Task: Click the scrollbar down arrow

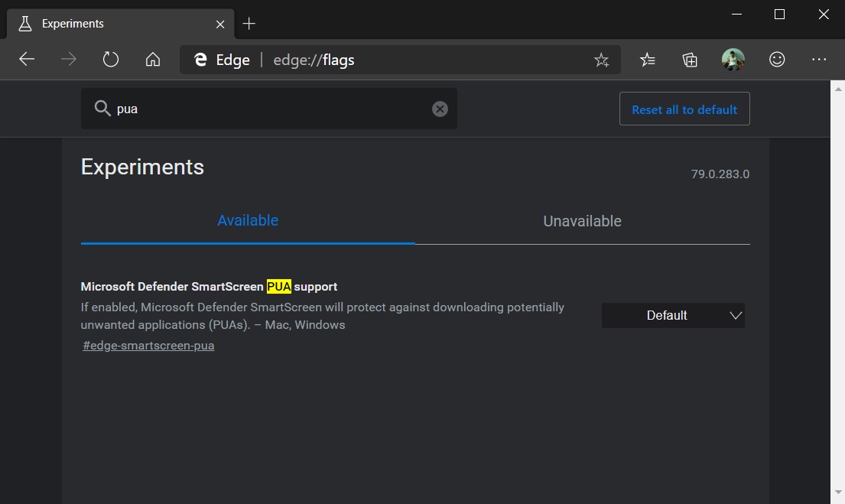Action: (x=838, y=492)
